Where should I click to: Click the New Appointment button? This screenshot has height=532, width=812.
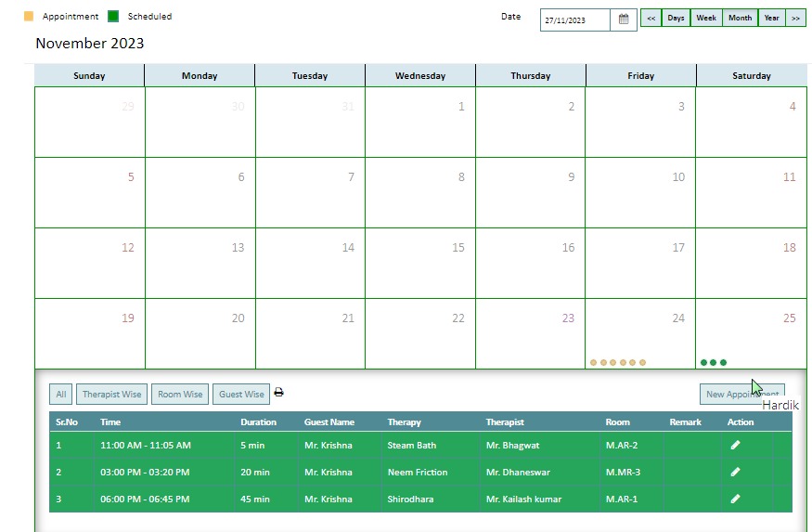coord(742,395)
